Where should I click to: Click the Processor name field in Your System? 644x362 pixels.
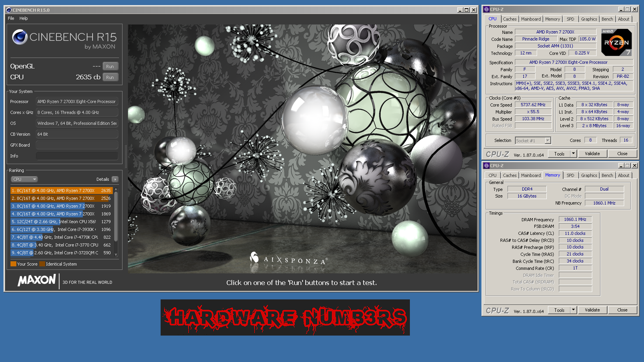(x=77, y=101)
